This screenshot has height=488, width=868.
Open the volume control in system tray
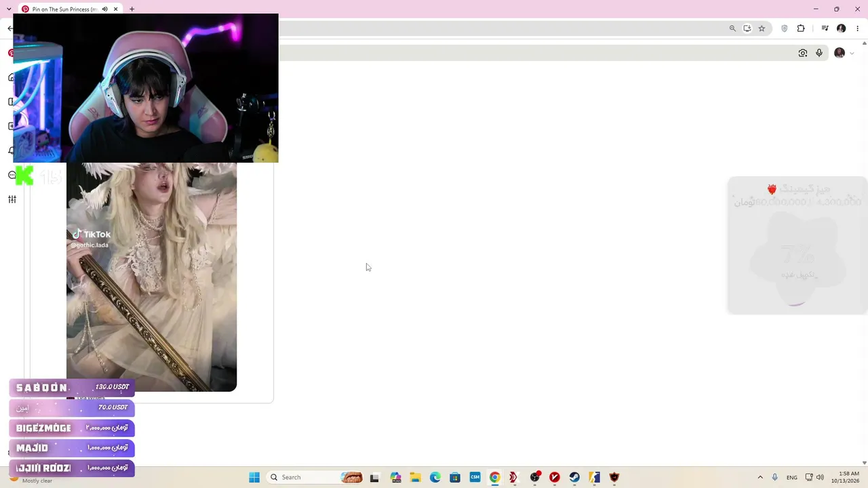(820, 477)
